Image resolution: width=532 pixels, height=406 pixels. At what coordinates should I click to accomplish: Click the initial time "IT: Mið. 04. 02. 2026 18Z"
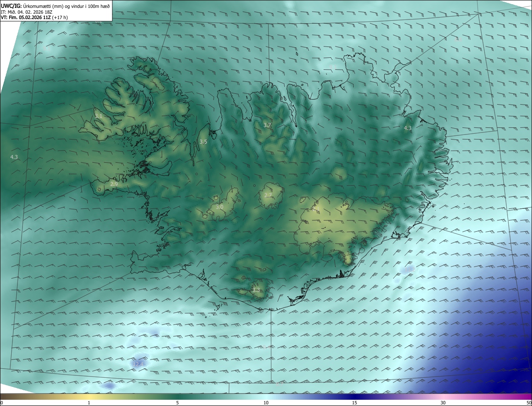pyautogui.click(x=27, y=12)
